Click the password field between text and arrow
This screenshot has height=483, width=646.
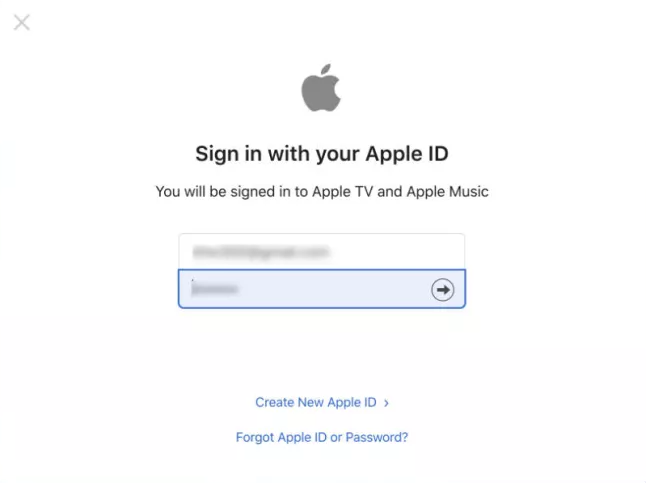334,289
